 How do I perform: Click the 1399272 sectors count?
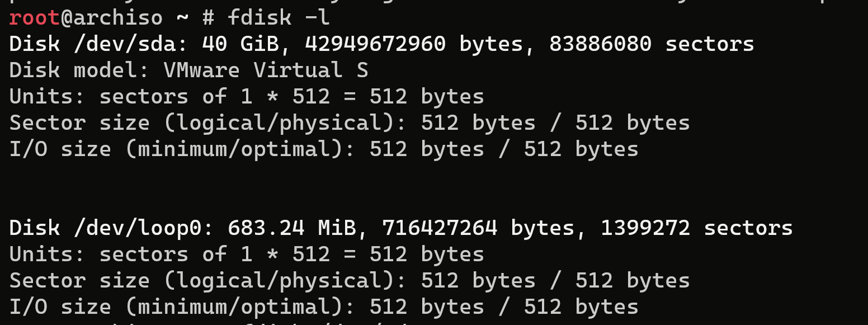pos(645,228)
